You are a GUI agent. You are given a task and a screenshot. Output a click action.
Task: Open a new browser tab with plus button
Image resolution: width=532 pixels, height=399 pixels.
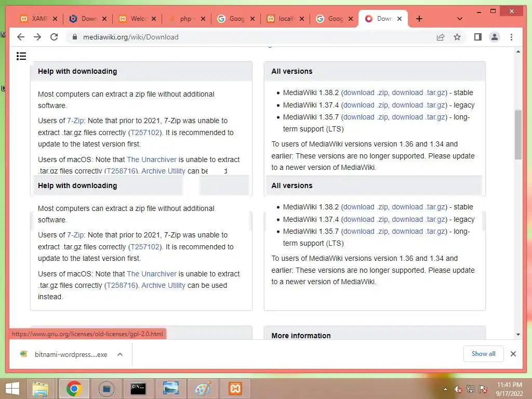click(x=419, y=19)
